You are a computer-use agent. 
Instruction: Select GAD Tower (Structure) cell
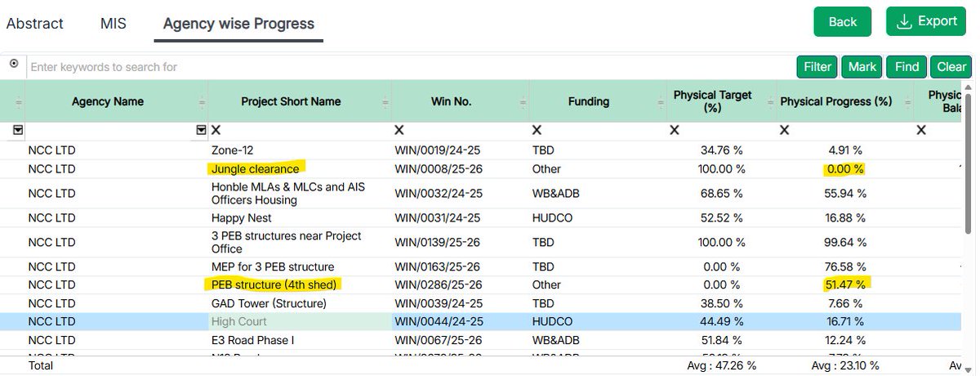click(x=300, y=303)
